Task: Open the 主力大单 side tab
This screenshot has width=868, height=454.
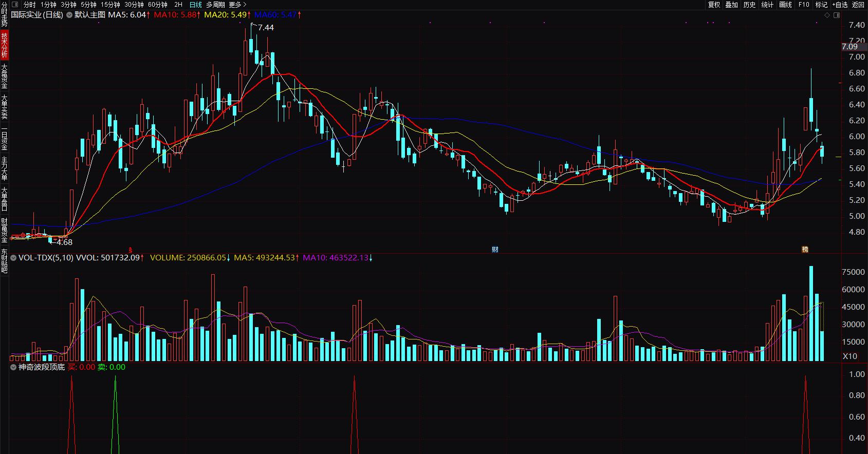Action: [x=4, y=169]
